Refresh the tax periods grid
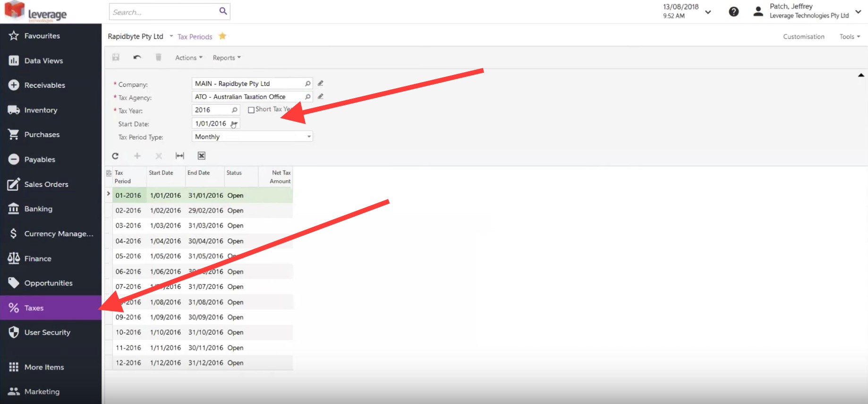The width and height of the screenshot is (868, 404). point(115,156)
